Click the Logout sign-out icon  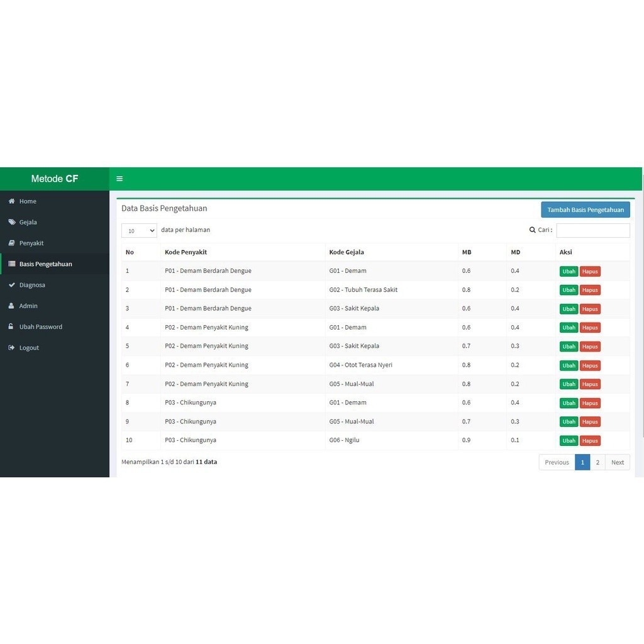tap(11, 348)
